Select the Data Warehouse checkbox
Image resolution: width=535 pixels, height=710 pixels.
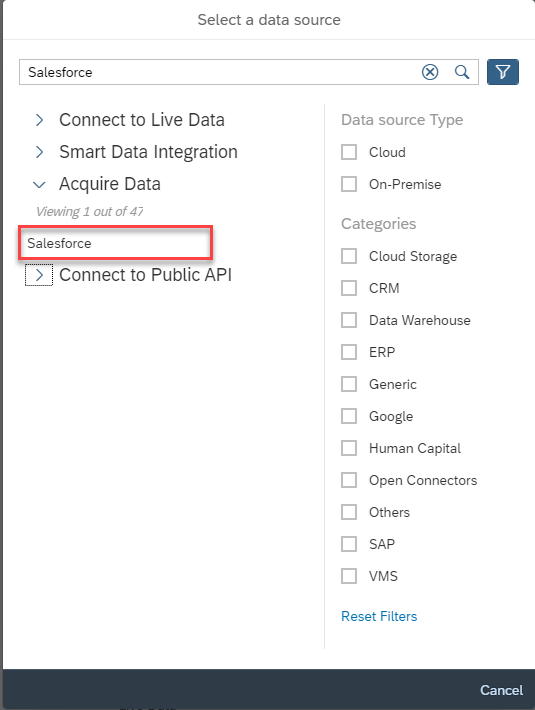[349, 320]
